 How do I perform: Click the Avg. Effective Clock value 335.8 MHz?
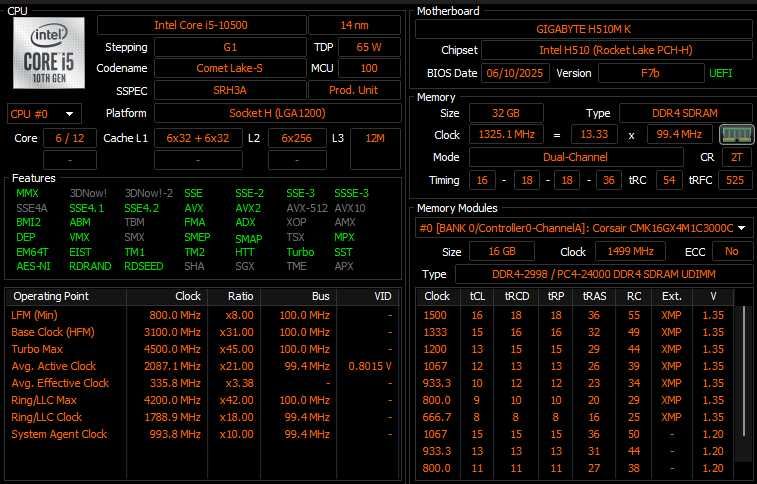click(175, 383)
